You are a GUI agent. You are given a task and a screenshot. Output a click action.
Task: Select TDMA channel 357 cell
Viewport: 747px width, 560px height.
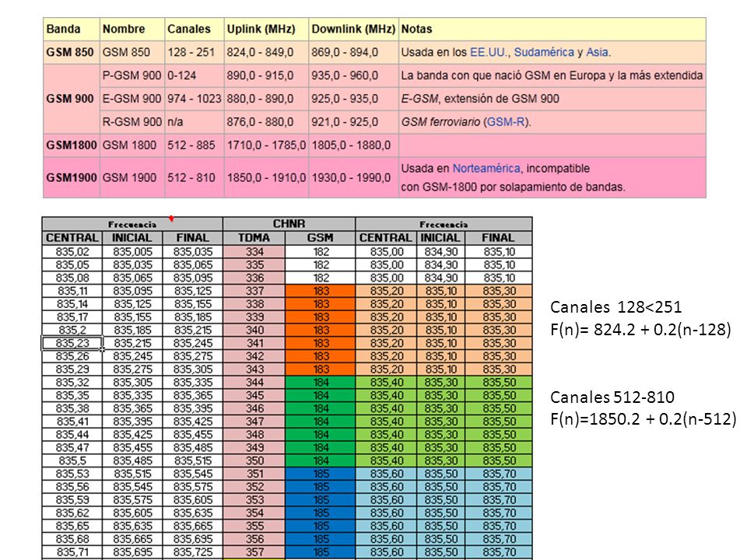[254, 552]
